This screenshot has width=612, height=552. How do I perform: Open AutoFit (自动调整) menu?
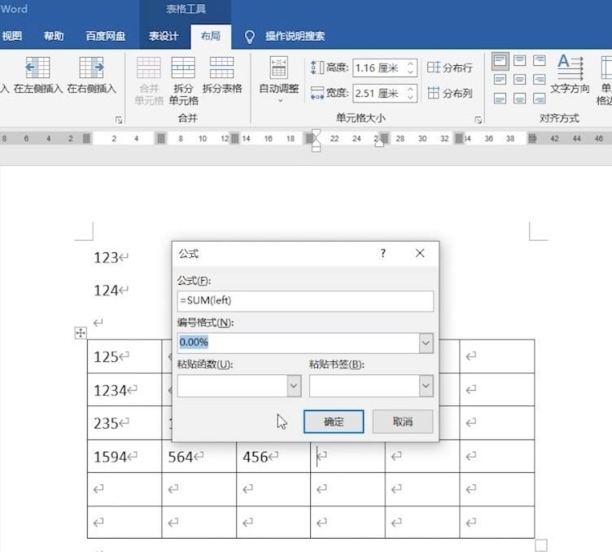(279, 80)
